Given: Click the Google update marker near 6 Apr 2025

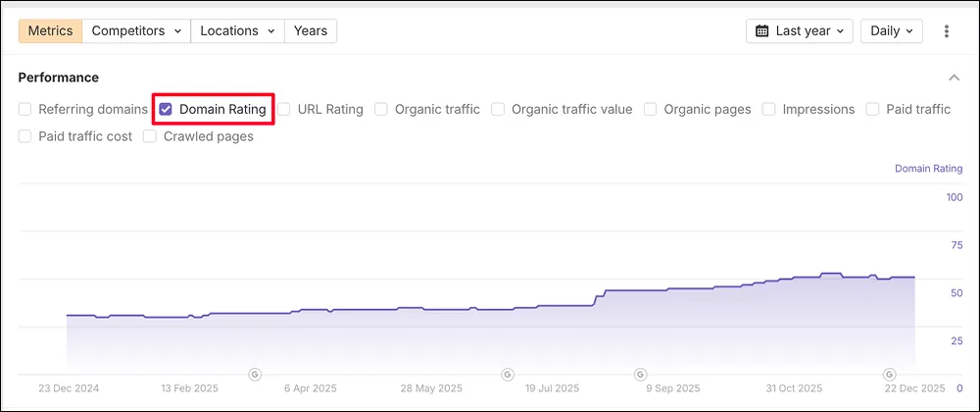Looking at the screenshot, I should (x=255, y=374).
